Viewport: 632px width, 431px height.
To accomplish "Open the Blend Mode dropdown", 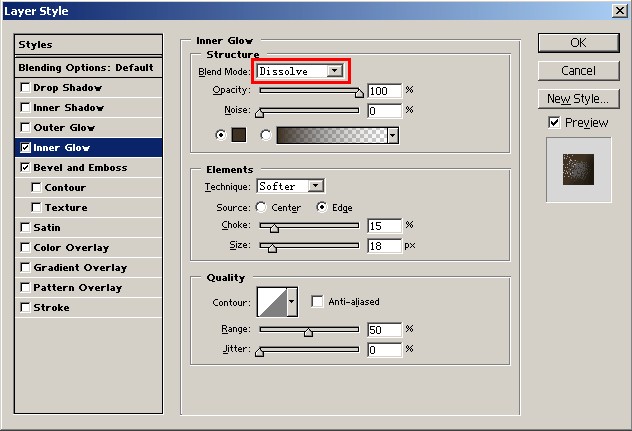I will tap(335, 71).
